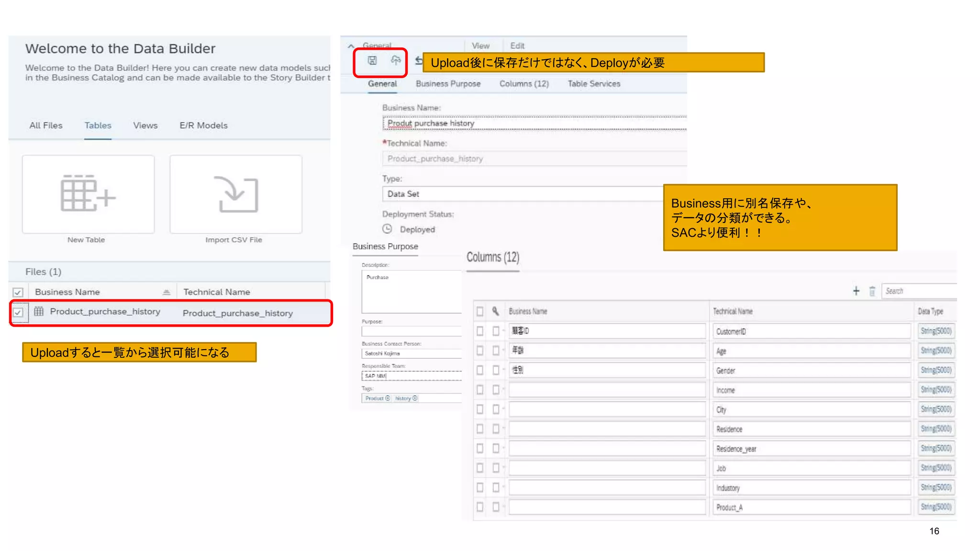980x551 pixels.
Task: Click the Description box containing 'Purchase'
Action: tap(412, 292)
